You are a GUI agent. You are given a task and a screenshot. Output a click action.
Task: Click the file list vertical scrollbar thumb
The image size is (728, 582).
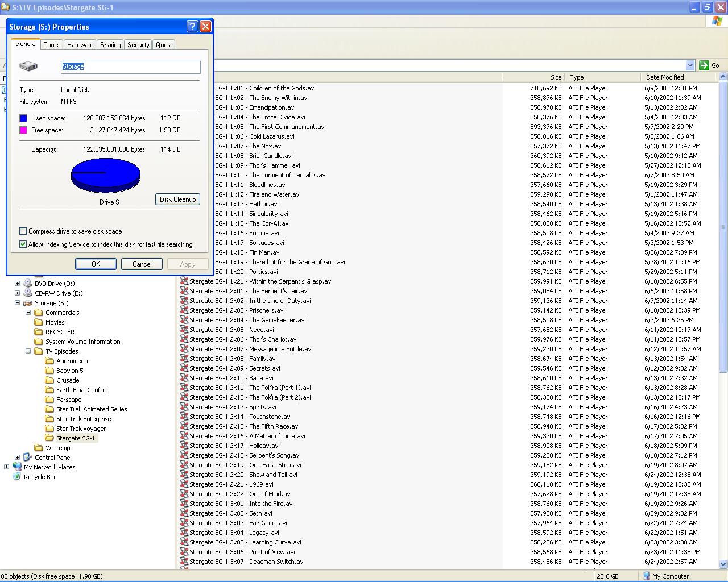(723, 227)
